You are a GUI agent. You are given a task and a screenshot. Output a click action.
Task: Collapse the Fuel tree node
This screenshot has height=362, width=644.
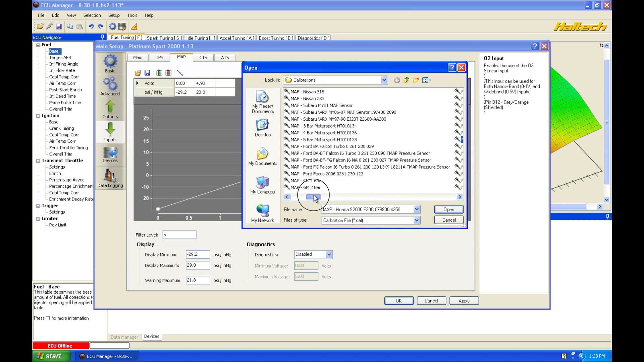38,45
